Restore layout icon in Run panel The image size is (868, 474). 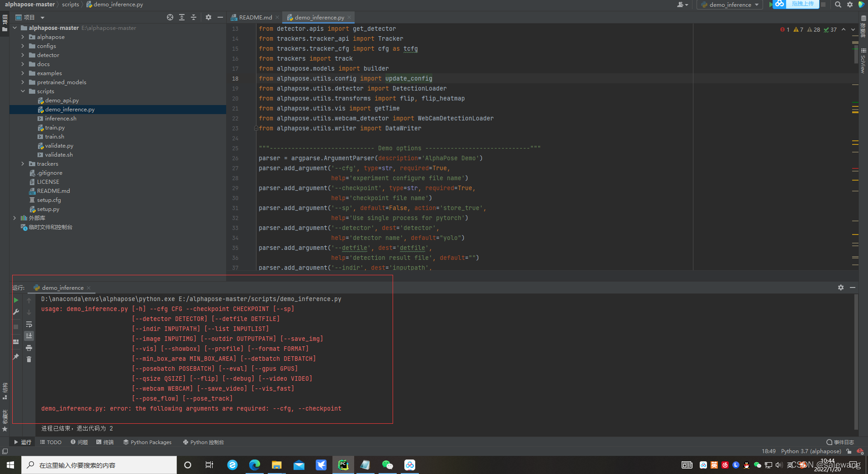pos(16,342)
